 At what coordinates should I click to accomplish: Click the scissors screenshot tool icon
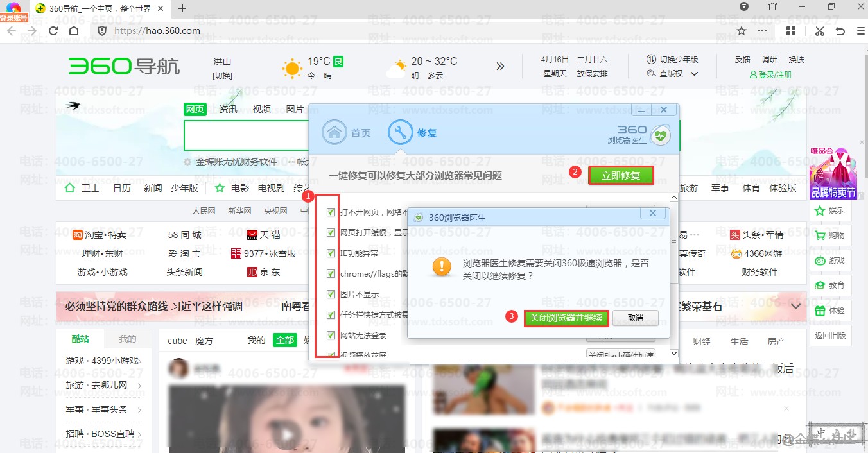[x=819, y=31]
